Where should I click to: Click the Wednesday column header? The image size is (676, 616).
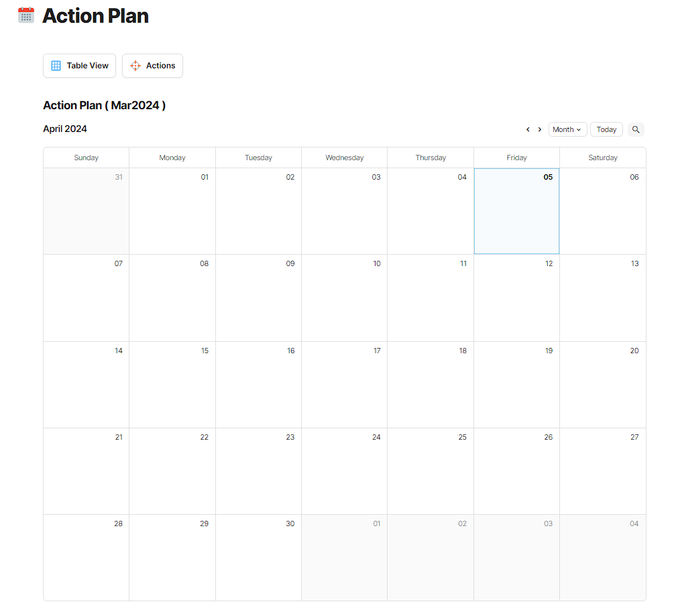(344, 158)
